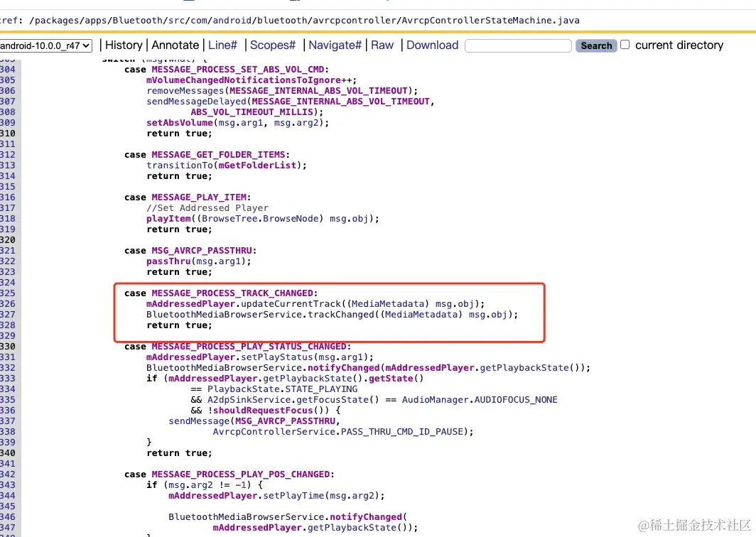Click MESSAGE_PROCESS_SET_ABS_VOL_CMD symbol
Screen dimensions: 756x537
[238, 70]
